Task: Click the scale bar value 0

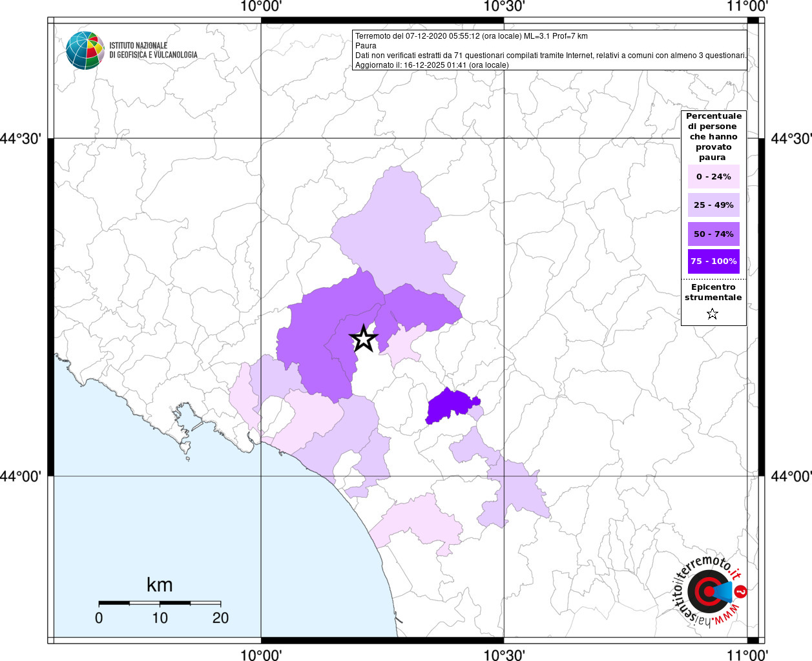Action: [99, 618]
